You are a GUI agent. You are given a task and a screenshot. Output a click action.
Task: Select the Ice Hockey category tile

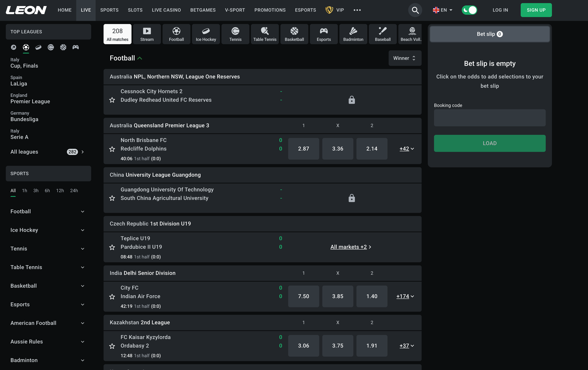tap(206, 34)
